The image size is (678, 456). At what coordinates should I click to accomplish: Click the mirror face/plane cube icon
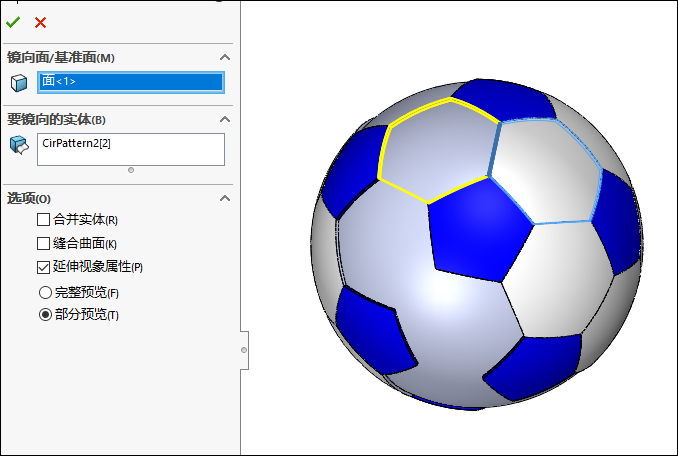click(19, 83)
